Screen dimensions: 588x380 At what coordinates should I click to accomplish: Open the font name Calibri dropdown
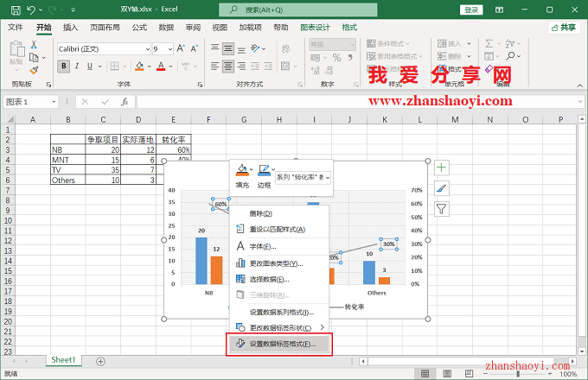coord(147,49)
